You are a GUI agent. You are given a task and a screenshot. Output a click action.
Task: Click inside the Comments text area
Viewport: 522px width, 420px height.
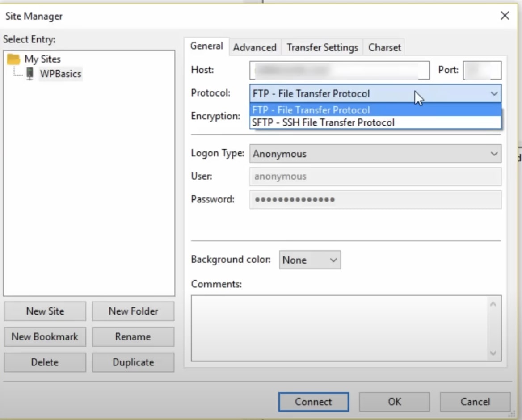pos(340,328)
